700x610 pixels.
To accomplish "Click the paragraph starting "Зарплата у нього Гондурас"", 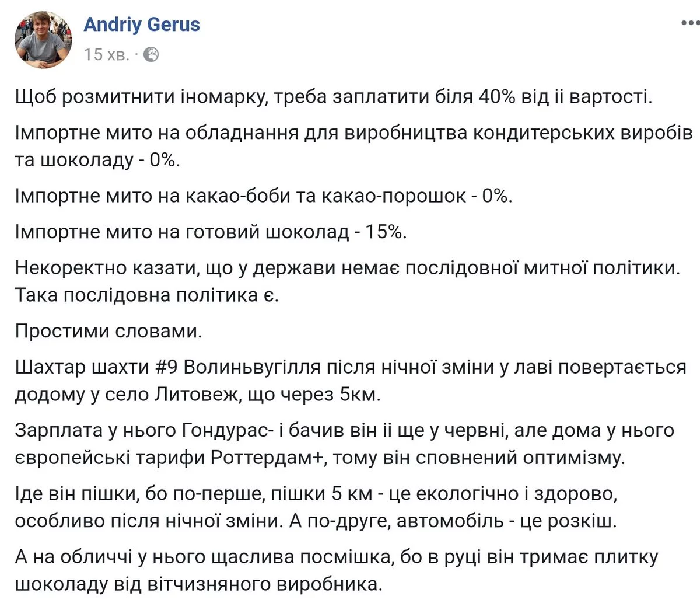I will (344, 430).
